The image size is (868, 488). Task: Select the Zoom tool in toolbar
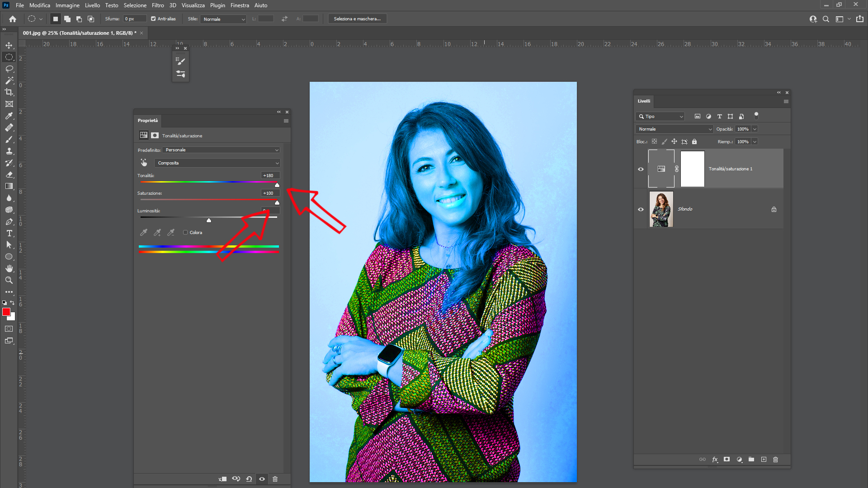9,280
